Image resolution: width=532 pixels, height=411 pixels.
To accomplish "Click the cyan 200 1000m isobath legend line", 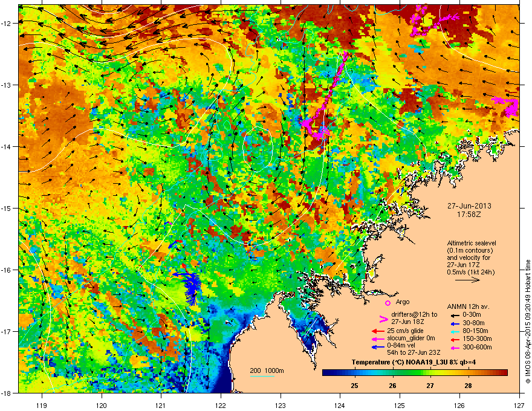I will [262, 376].
